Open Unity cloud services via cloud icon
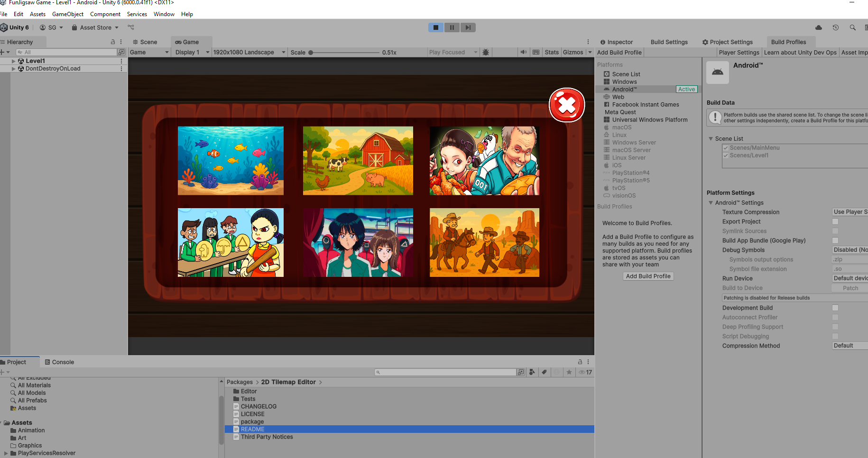The image size is (868, 458). [x=818, y=27]
